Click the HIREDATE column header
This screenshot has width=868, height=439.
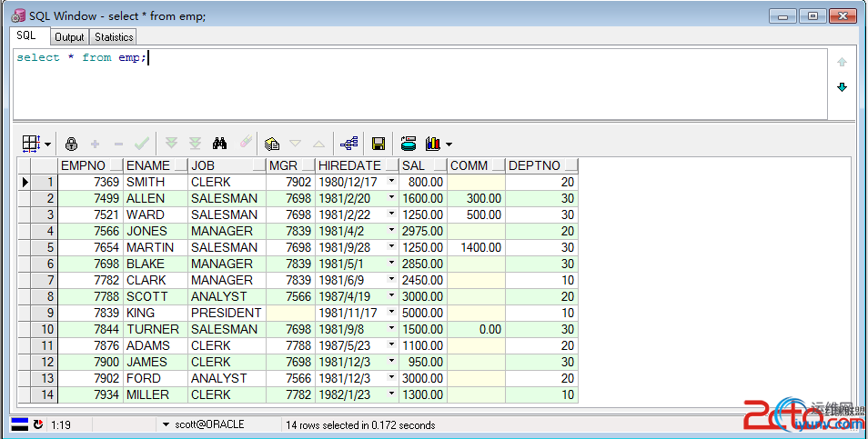coord(357,165)
